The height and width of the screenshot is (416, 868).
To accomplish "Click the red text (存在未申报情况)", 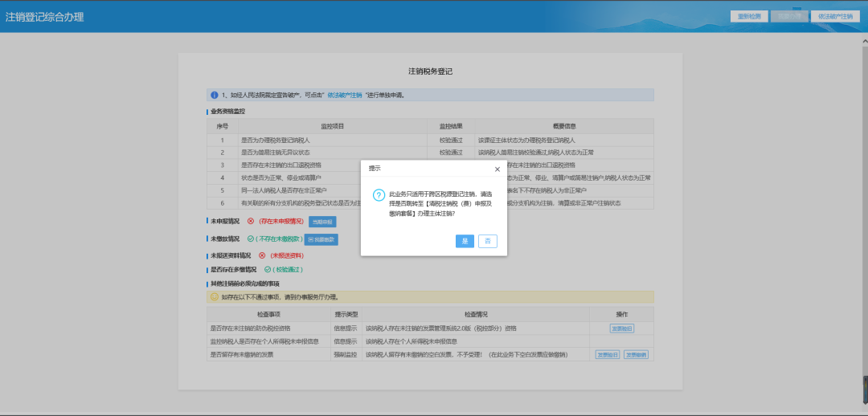I will 281,222.
